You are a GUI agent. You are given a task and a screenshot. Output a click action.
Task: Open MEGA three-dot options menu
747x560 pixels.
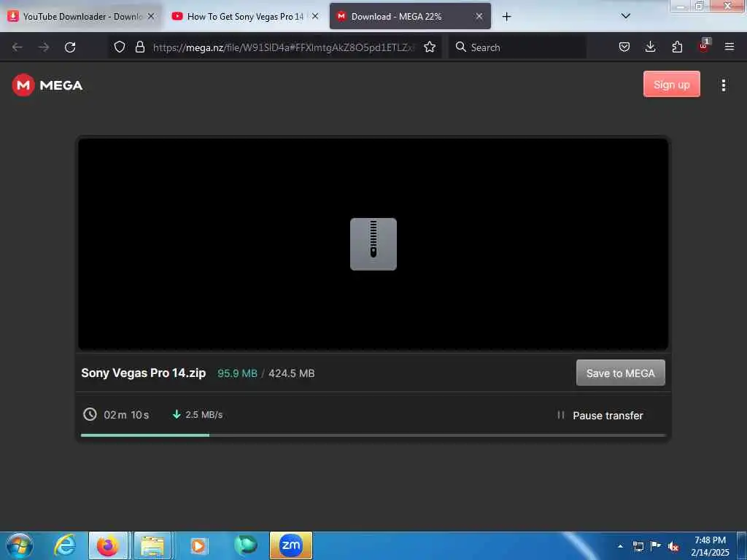tap(724, 85)
